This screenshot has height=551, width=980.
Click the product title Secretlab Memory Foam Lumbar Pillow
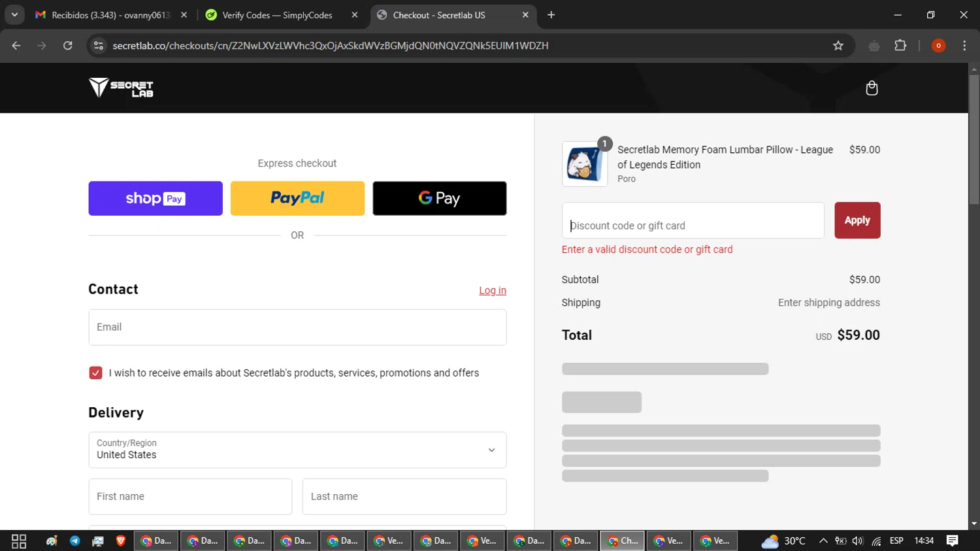[725, 157]
